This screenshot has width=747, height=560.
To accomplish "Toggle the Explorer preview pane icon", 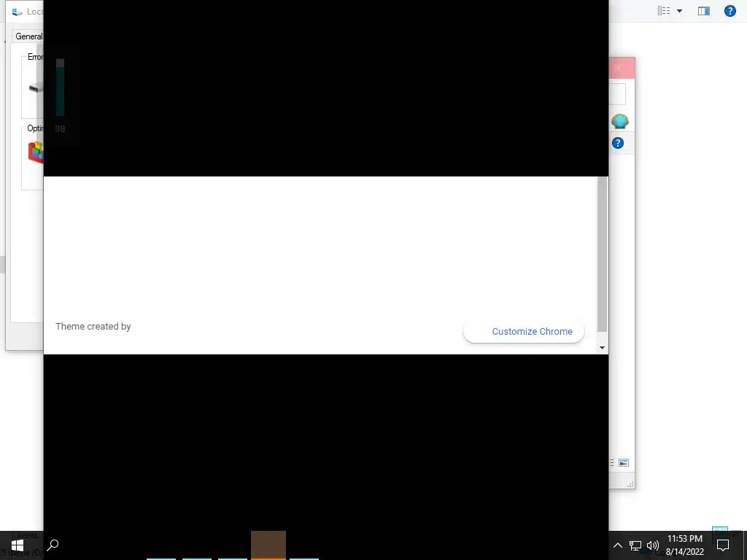I will click(x=704, y=10).
